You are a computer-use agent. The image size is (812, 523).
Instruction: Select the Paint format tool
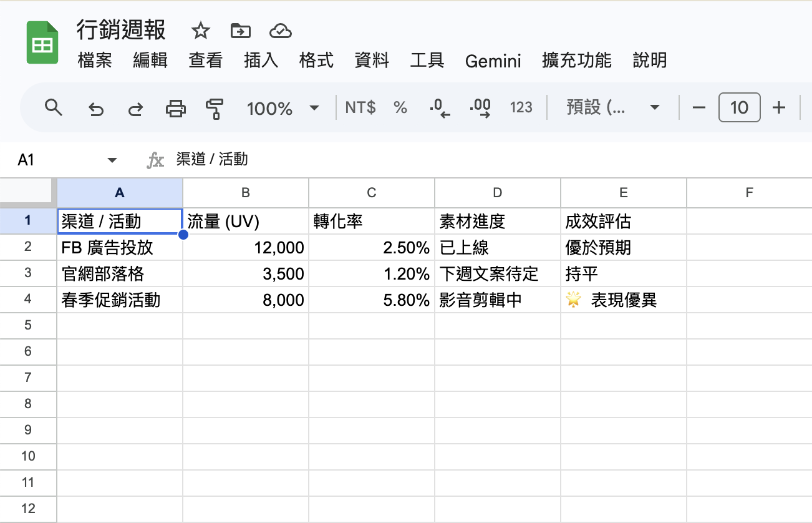214,107
